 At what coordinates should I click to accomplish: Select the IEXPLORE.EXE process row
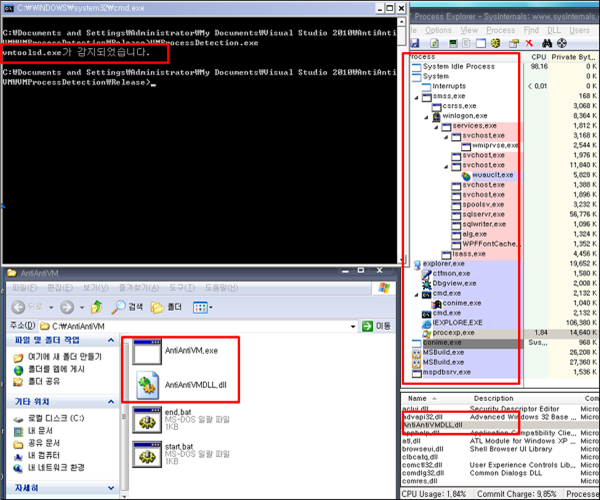[x=505, y=323]
